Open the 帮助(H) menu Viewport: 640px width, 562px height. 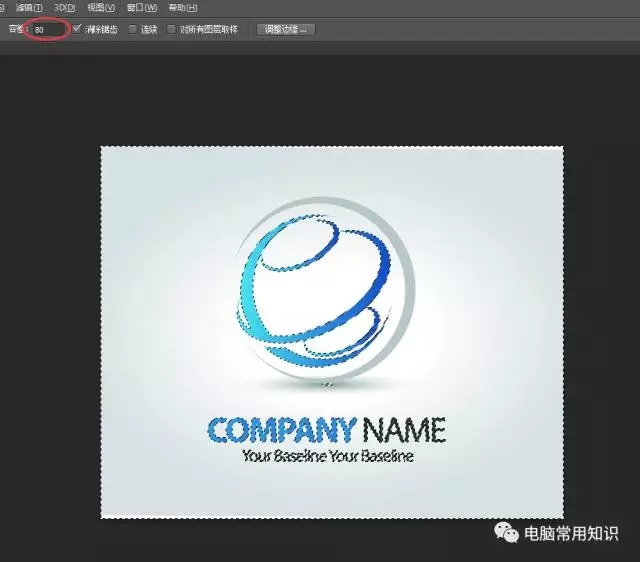point(183,7)
